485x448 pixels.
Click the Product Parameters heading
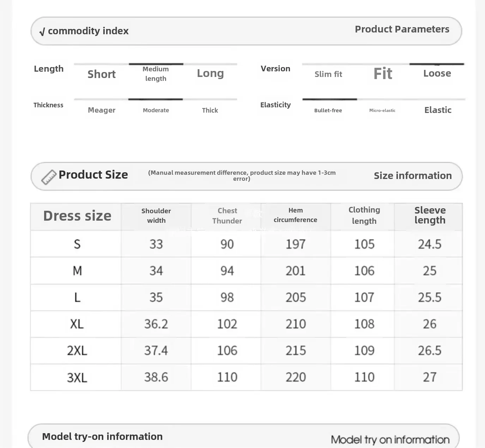pos(402,29)
